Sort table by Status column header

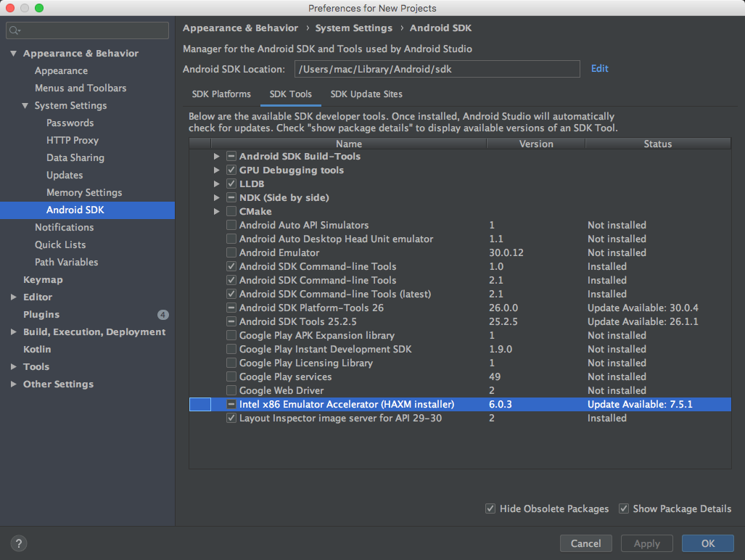click(x=657, y=144)
